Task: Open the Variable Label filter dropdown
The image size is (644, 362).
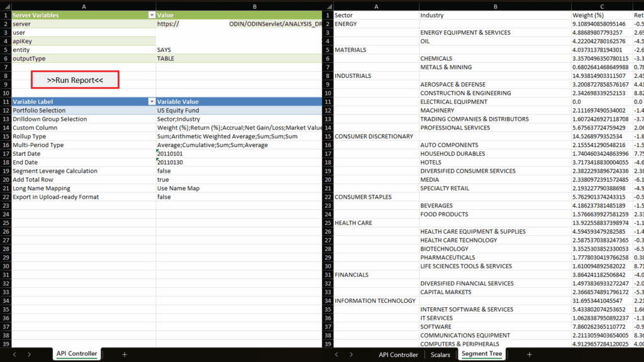Action: (151, 102)
